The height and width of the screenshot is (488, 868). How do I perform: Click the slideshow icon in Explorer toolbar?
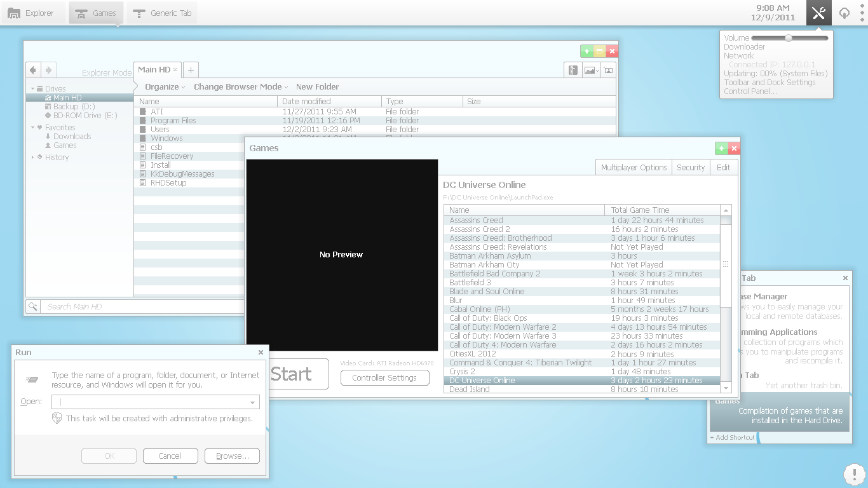click(608, 70)
